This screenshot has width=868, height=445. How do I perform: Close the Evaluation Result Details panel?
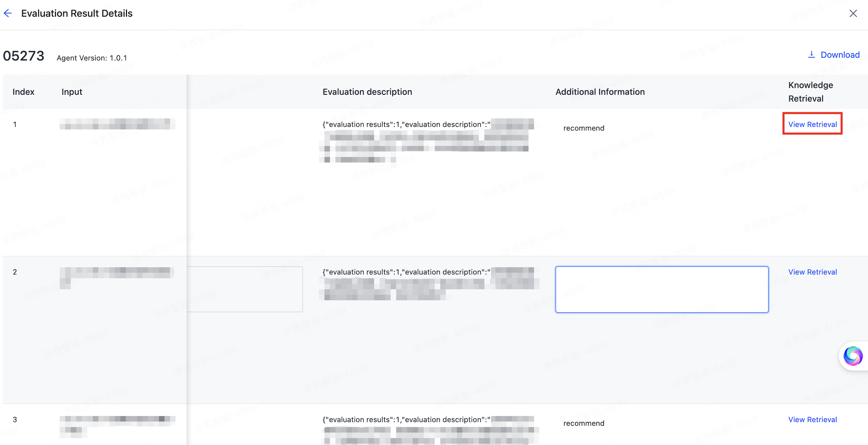tap(853, 13)
